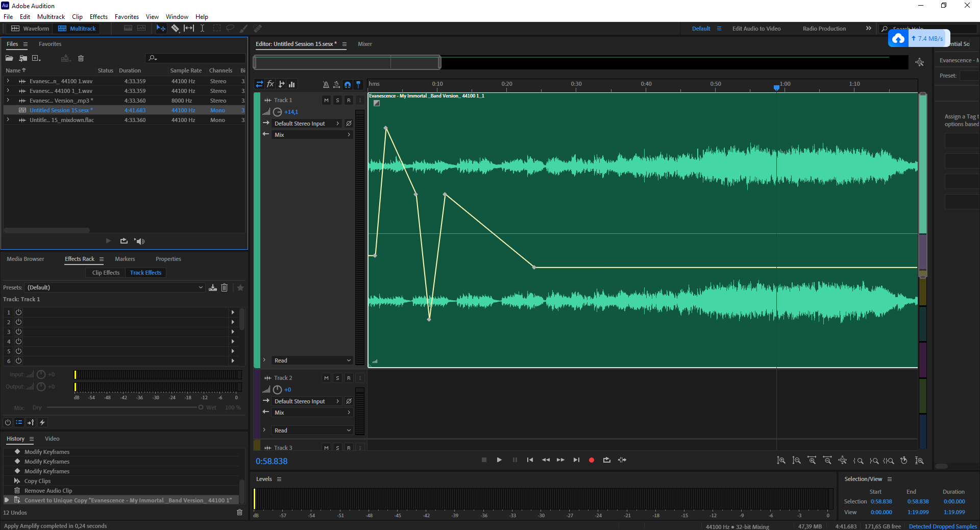The width and height of the screenshot is (980, 530).
Task: Click Zoom In Amplitude icon
Action: point(781,461)
